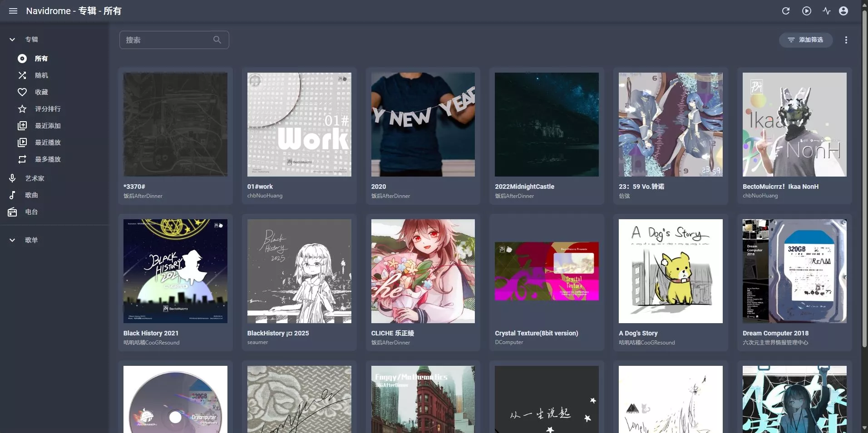Open the 随机 (shuffle) albums view
This screenshot has height=433, width=868.
coord(41,75)
